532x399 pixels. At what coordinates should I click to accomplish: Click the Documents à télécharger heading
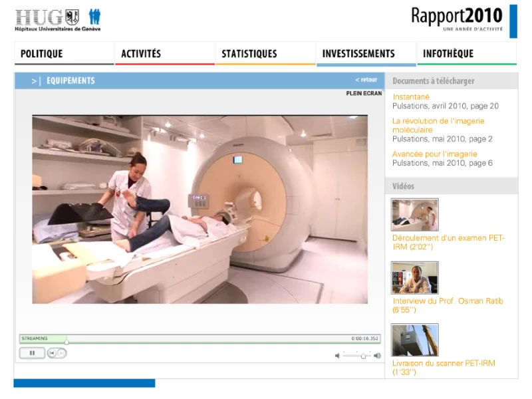(434, 81)
